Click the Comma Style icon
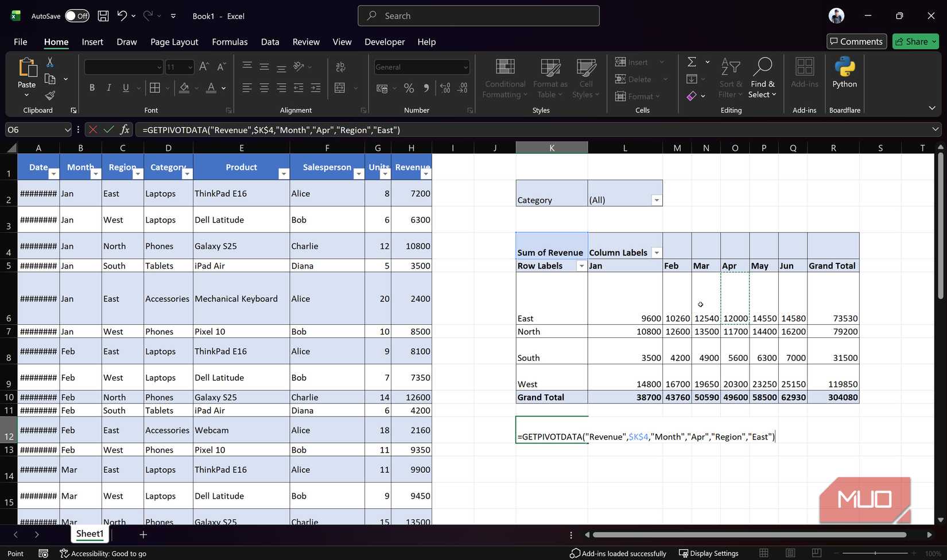Image resolution: width=947 pixels, height=560 pixels. (426, 88)
